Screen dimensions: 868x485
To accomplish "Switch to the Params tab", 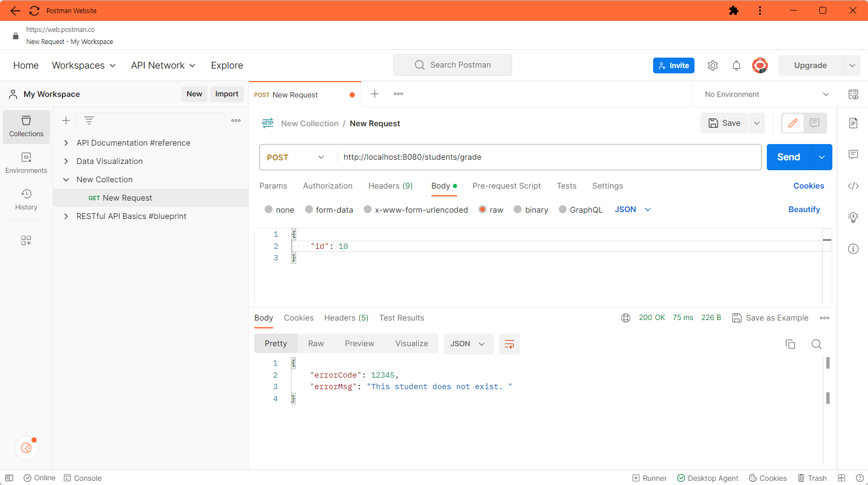I will [x=273, y=186].
